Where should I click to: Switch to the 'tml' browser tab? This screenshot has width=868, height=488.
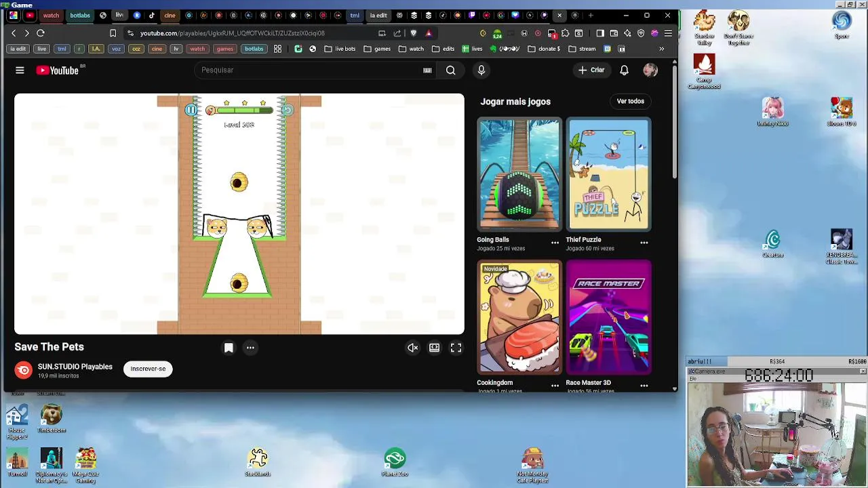[x=355, y=15]
